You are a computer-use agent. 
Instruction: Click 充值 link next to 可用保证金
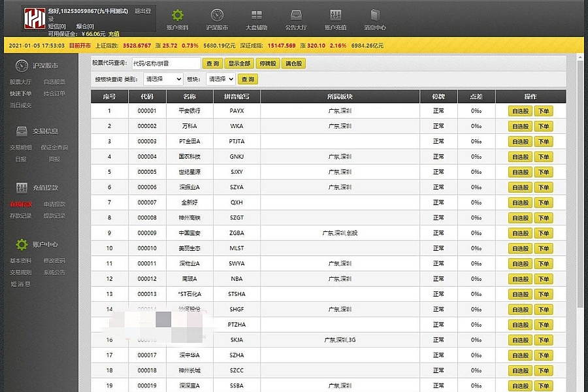coord(114,34)
